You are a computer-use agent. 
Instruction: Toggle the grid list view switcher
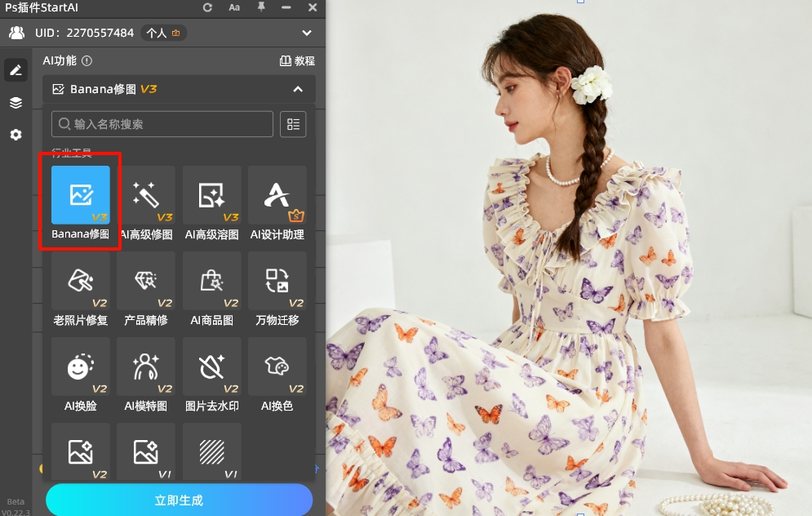tap(293, 124)
